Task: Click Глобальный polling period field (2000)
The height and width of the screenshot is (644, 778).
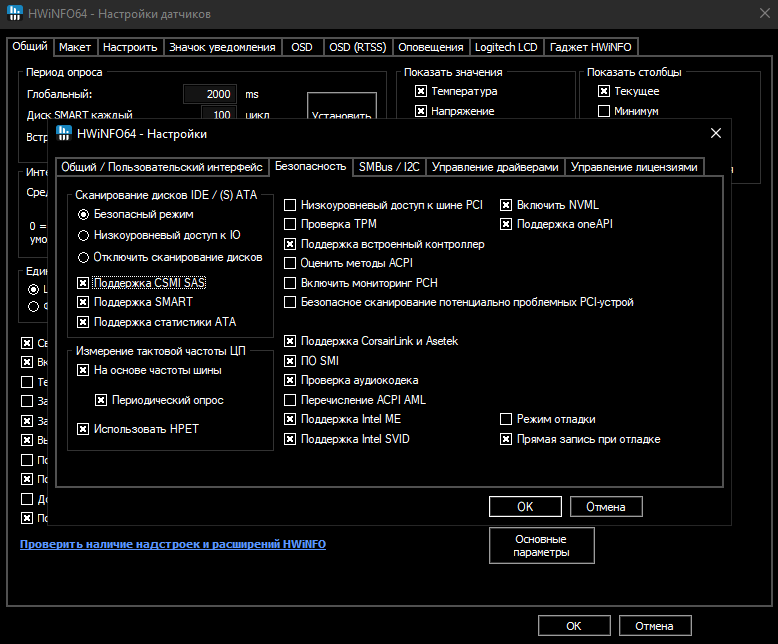Action: click(x=210, y=94)
